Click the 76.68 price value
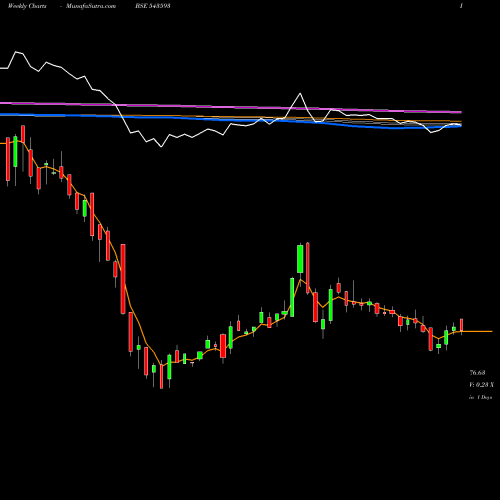Image resolution: width=500 pixels, height=500 pixels. pyautogui.click(x=477, y=373)
